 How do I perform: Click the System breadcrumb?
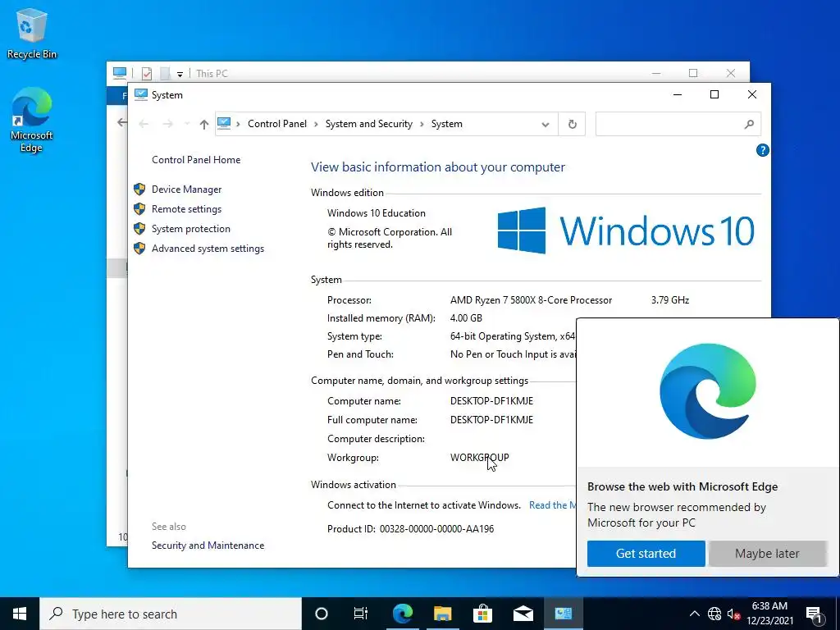coord(447,124)
